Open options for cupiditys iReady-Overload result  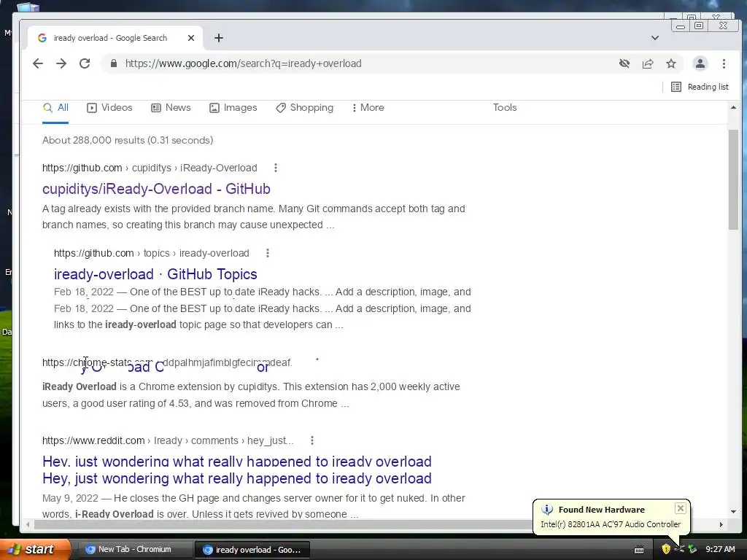[276, 168]
